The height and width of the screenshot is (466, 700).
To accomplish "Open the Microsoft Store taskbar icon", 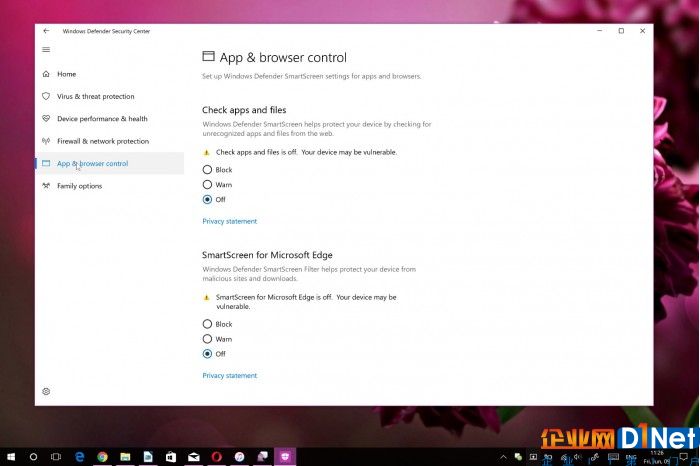I will coord(171,457).
